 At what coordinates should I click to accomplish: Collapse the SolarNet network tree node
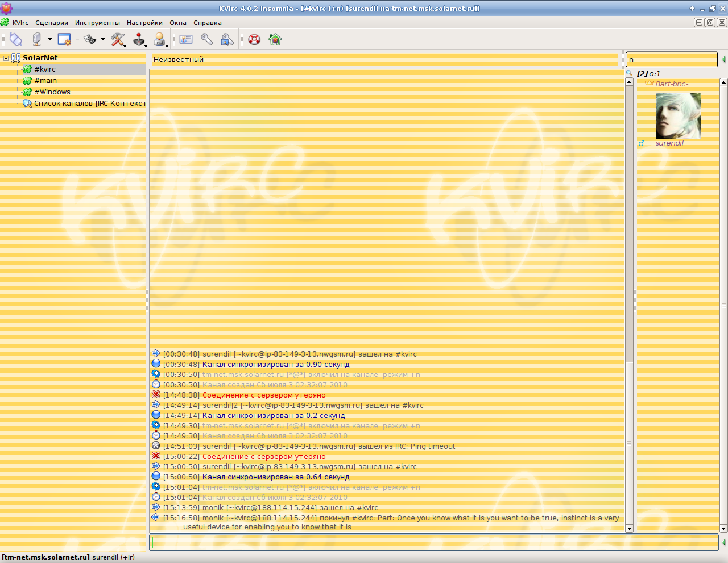pyautogui.click(x=6, y=57)
